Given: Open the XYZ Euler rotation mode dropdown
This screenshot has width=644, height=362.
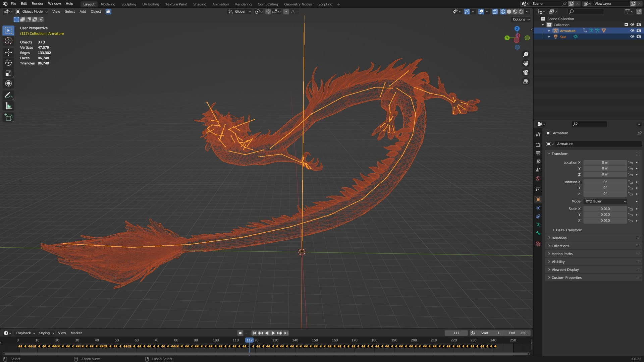Looking at the screenshot, I should coord(605,201).
